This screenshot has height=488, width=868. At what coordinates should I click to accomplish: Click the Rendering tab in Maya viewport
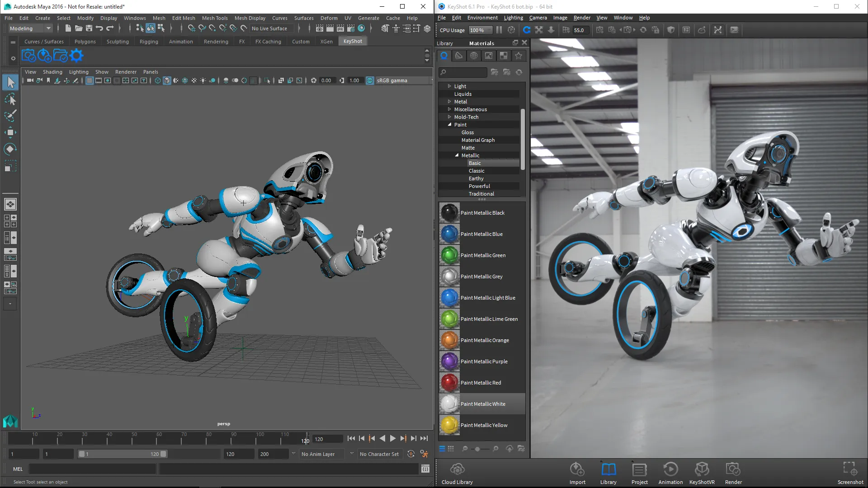tap(216, 41)
